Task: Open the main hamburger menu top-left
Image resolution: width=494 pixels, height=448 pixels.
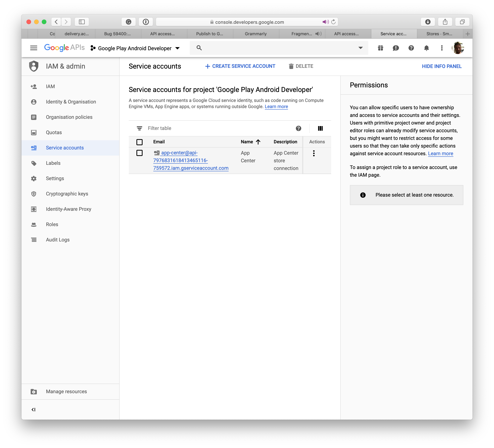Action: coord(34,48)
